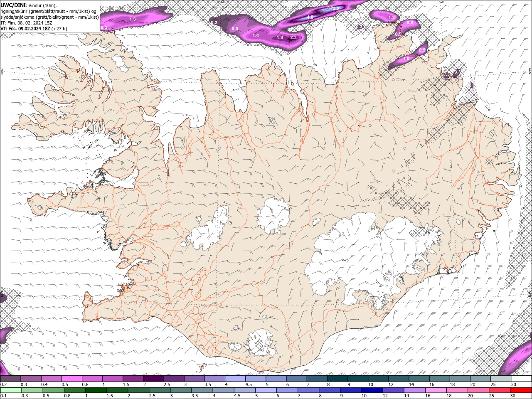Screen dimensions: 532x399
Task: Click the '1.4' precipitation value on the map
Action: 256,36
